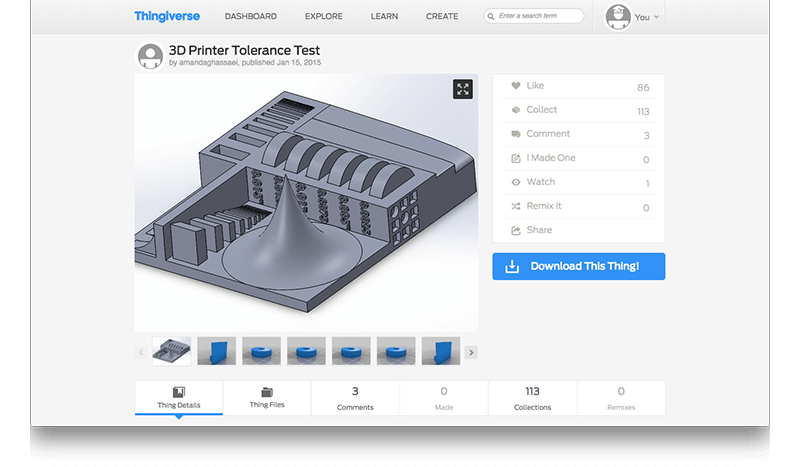Open the Learn menu
The image size is (800, 467).
(384, 16)
